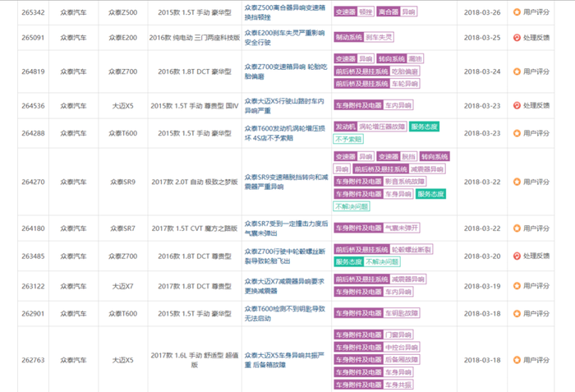This screenshot has height=392, width=575.
Task: Click complaint number 264180
Action: (x=33, y=228)
